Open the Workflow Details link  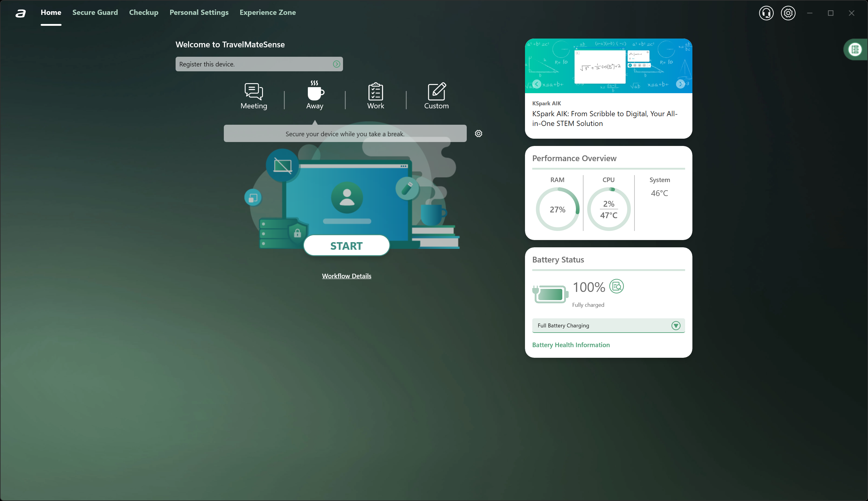click(346, 276)
